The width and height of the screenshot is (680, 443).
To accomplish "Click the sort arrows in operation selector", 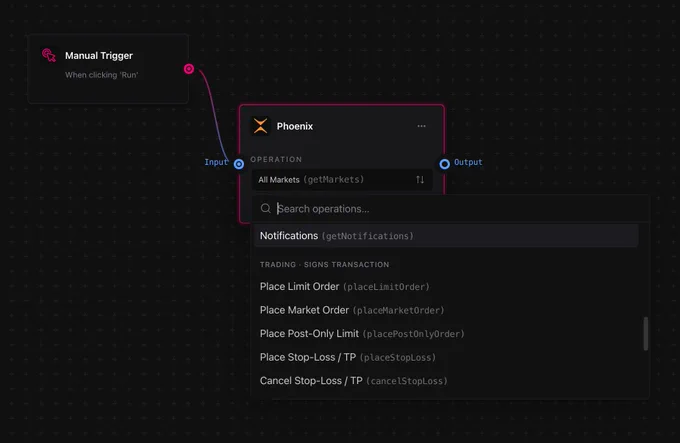I will (x=420, y=179).
